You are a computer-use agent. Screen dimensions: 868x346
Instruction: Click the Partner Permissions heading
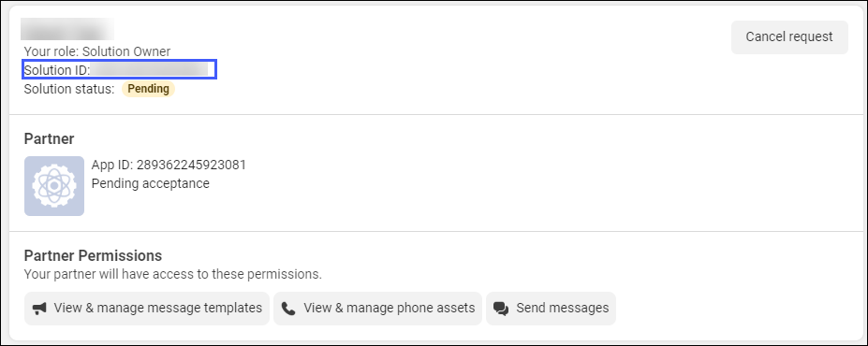click(93, 255)
